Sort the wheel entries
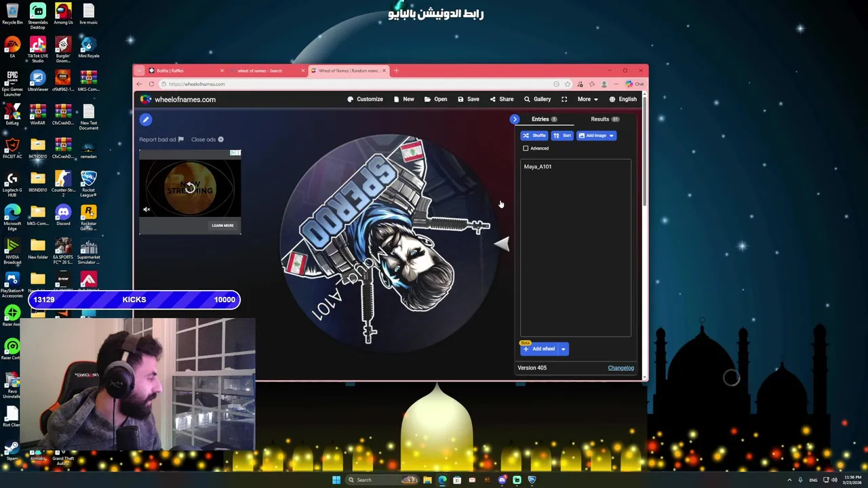Viewport: 868px width, 488px height. (562, 136)
